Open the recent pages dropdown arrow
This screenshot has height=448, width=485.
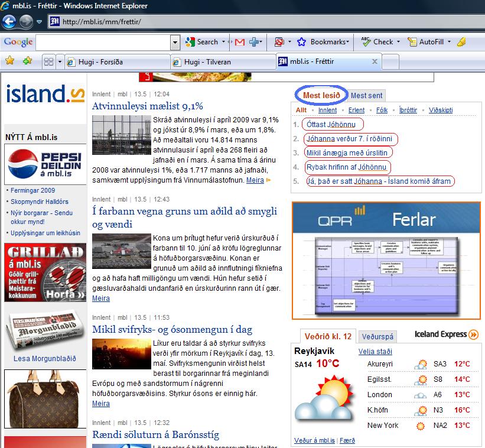(39, 22)
